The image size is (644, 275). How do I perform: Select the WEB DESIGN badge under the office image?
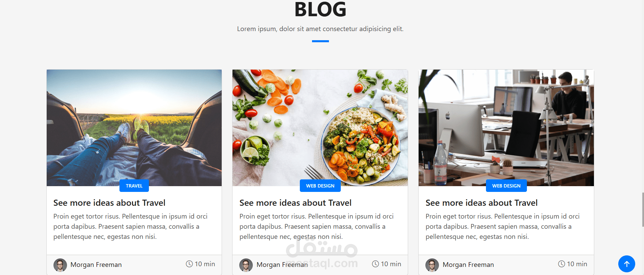point(506,186)
